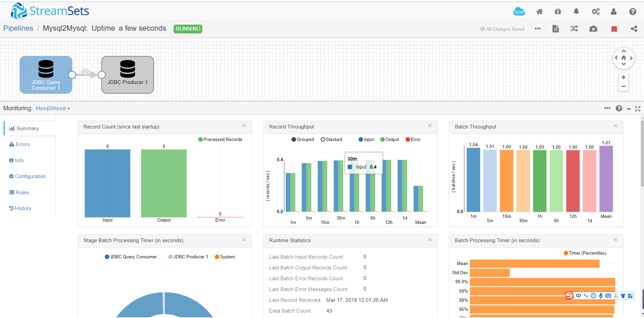This screenshot has height=318, width=644.
Task: Select the JDBC Query Consumer 1 stage
Action: [x=46, y=75]
